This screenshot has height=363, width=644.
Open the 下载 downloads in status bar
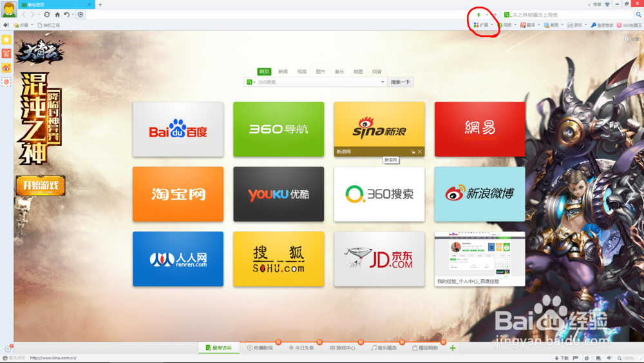coord(562,358)
